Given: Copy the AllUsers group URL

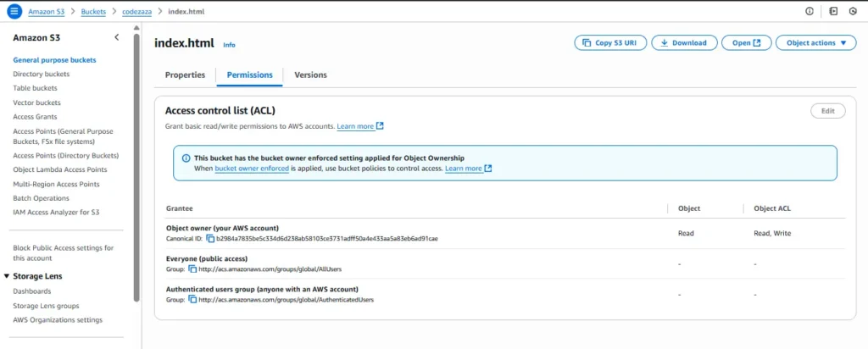Looking at the screenshot, I should [192, 269].
